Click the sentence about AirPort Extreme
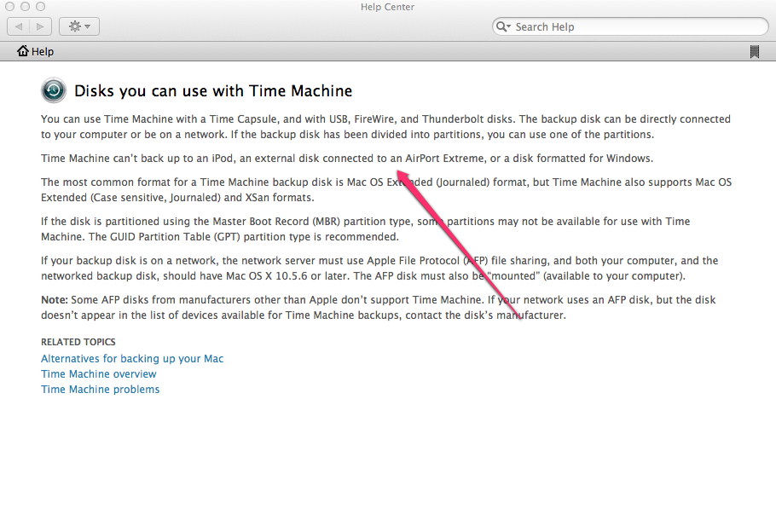Viewport: 776px width, 532px height. (x=347, y=159)
